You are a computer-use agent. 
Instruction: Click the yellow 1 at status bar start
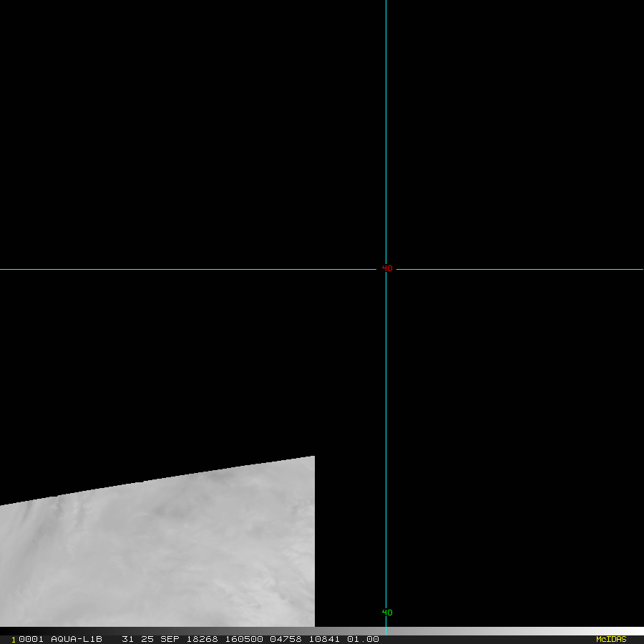(14, 640)
